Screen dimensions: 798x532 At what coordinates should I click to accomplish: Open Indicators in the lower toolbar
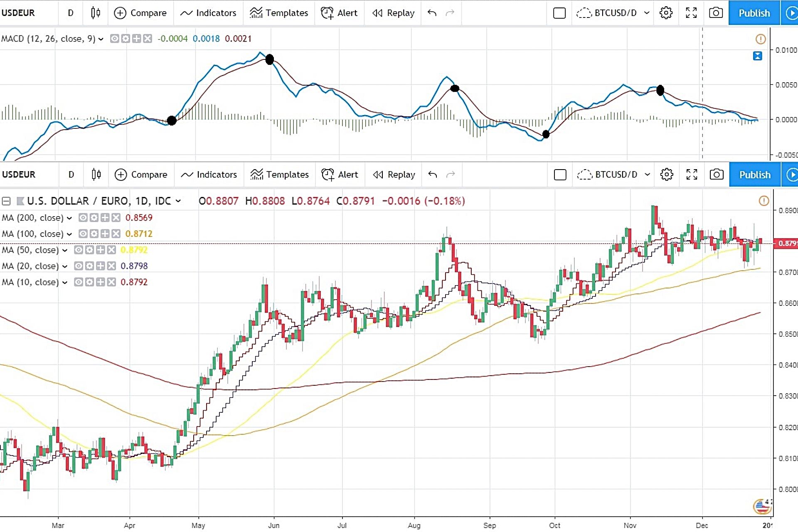(209, 175)
